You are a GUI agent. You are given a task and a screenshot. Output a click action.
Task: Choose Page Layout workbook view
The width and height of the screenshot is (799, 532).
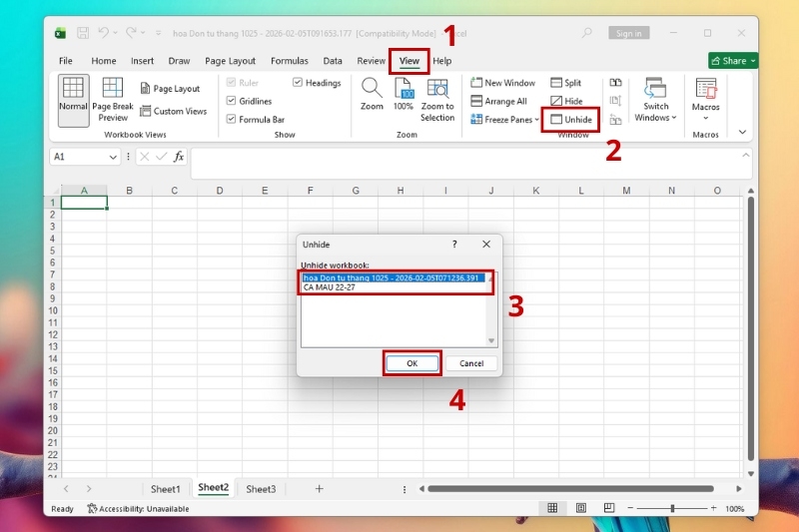pyautogui.click(x=170, y=89)
